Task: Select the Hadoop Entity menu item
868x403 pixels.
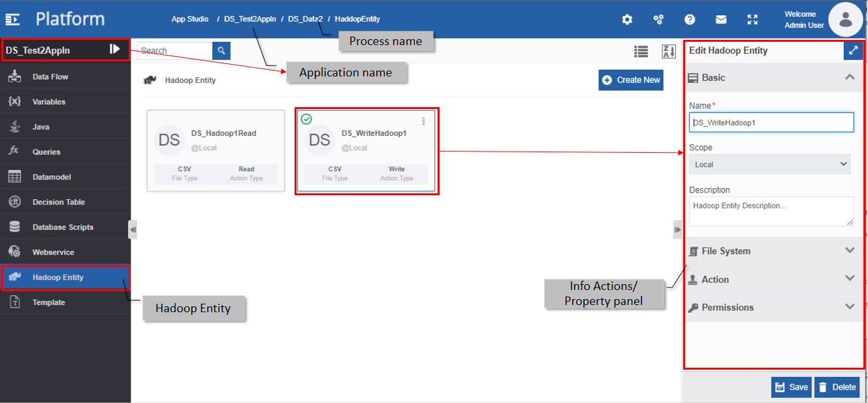Action: [65, 278]
